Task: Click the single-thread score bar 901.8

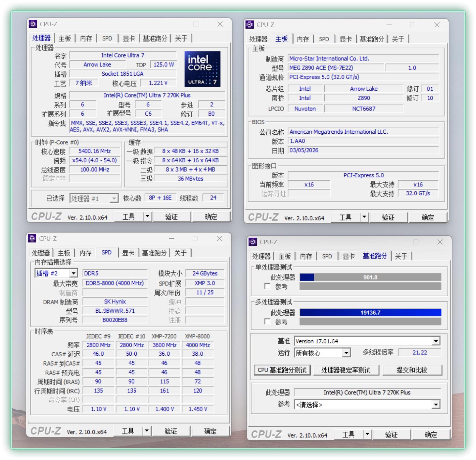Action: pyautogui.click(x=370, y=277)
